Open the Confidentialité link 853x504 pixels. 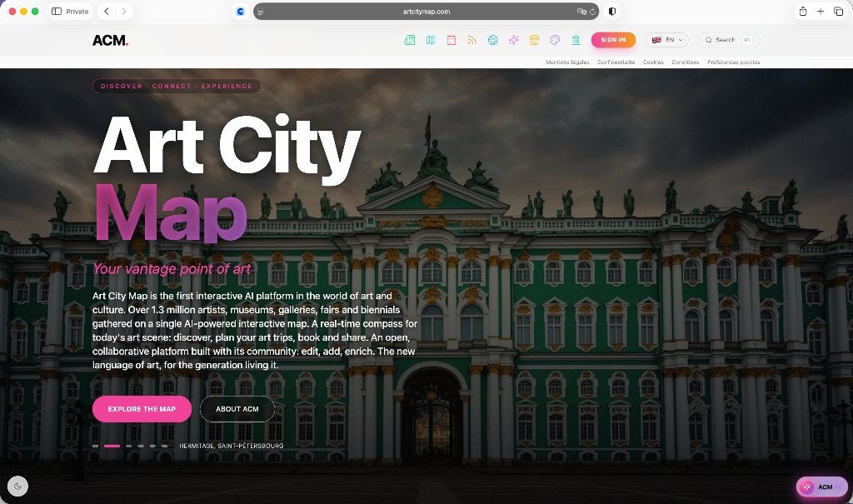[x=616, y=62]
